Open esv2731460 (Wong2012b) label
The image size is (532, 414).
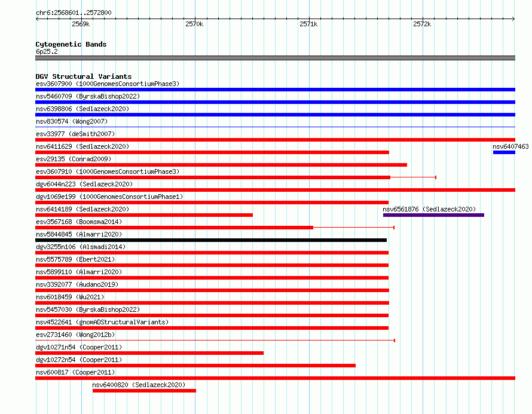point(75,335)
